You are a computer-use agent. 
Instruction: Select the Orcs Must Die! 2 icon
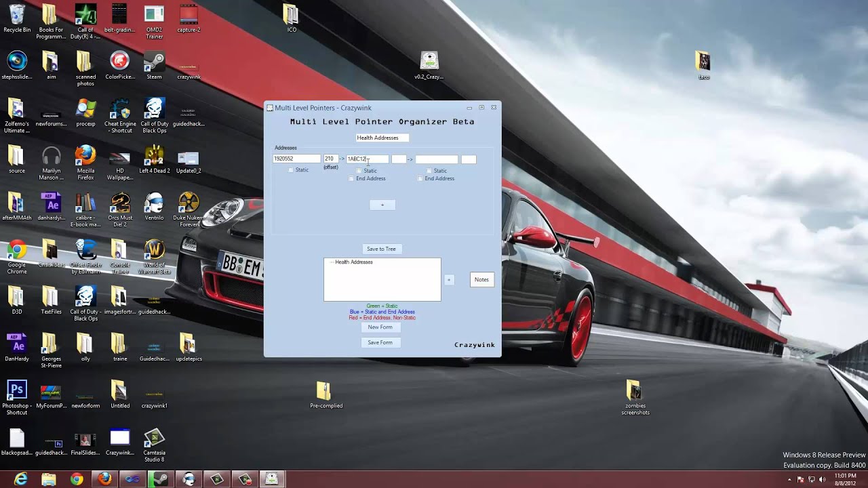120,209
